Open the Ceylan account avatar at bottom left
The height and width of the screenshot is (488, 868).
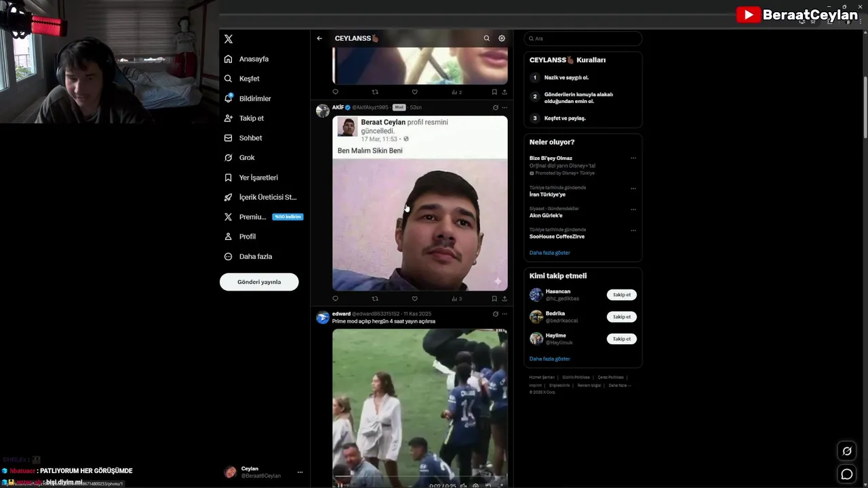(231, 472)
